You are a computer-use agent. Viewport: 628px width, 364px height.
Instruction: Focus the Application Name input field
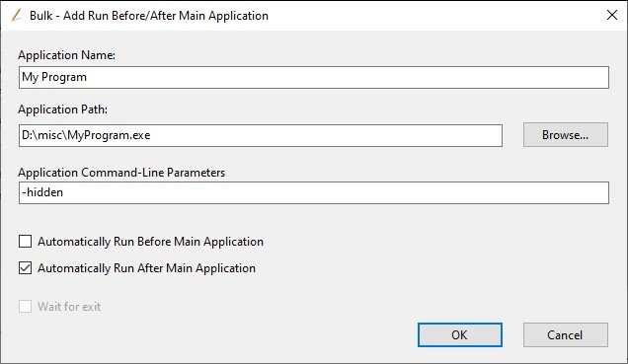click(314, 77)
